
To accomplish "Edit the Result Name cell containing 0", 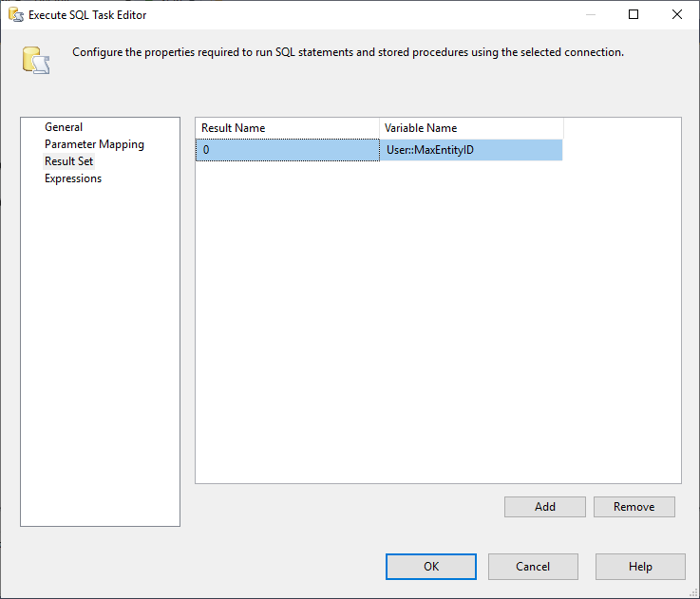I will [287, 150].
